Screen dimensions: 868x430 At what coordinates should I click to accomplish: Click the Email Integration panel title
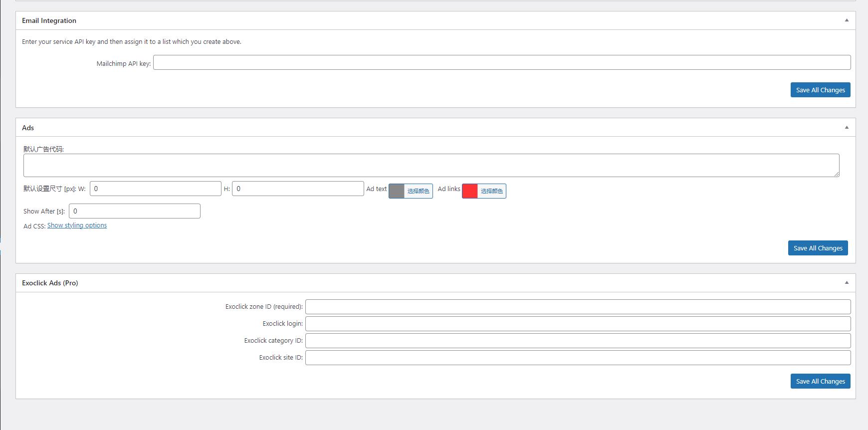coord(49,20)
